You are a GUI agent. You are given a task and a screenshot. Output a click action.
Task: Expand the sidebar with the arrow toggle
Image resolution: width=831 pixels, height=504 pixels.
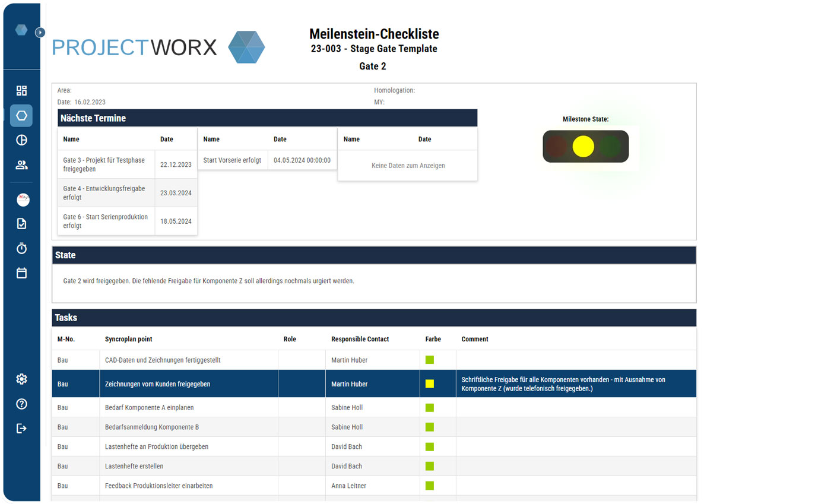pyautogui.click(x=40, y=33)
